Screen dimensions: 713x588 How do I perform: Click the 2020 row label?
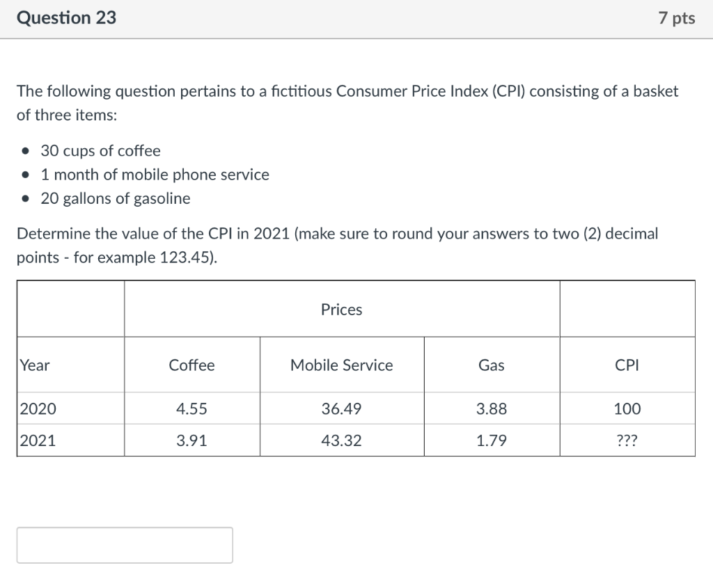click(37, 409)
